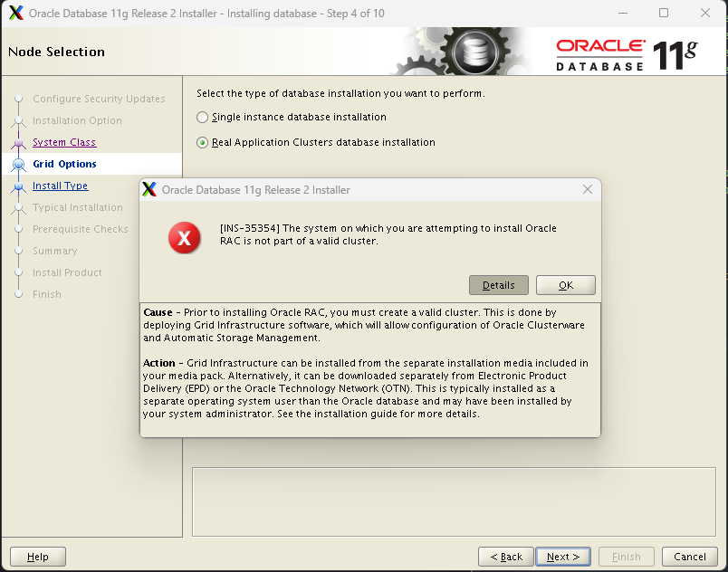Click OK to dismiss the error dialog
728x572 pixels.
[566, 285]
